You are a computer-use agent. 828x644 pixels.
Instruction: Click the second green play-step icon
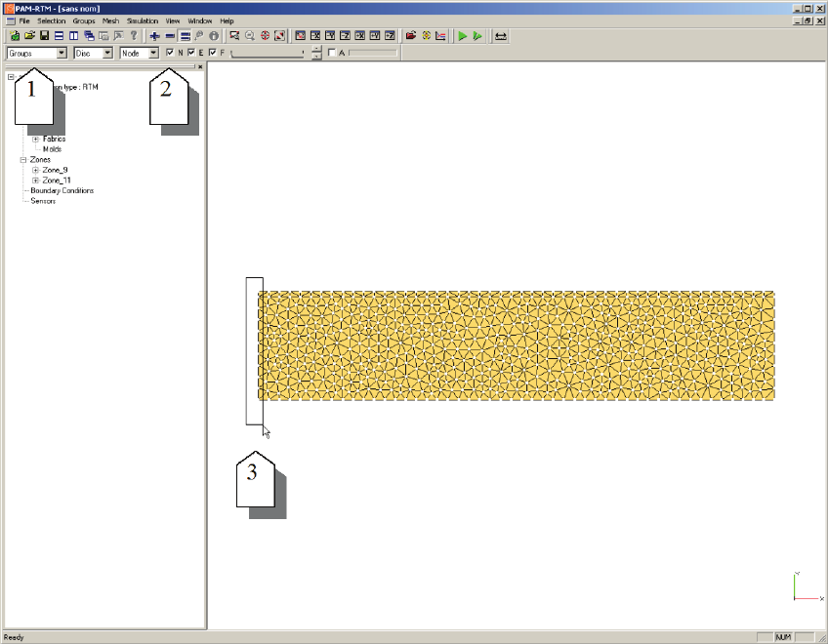477,36
